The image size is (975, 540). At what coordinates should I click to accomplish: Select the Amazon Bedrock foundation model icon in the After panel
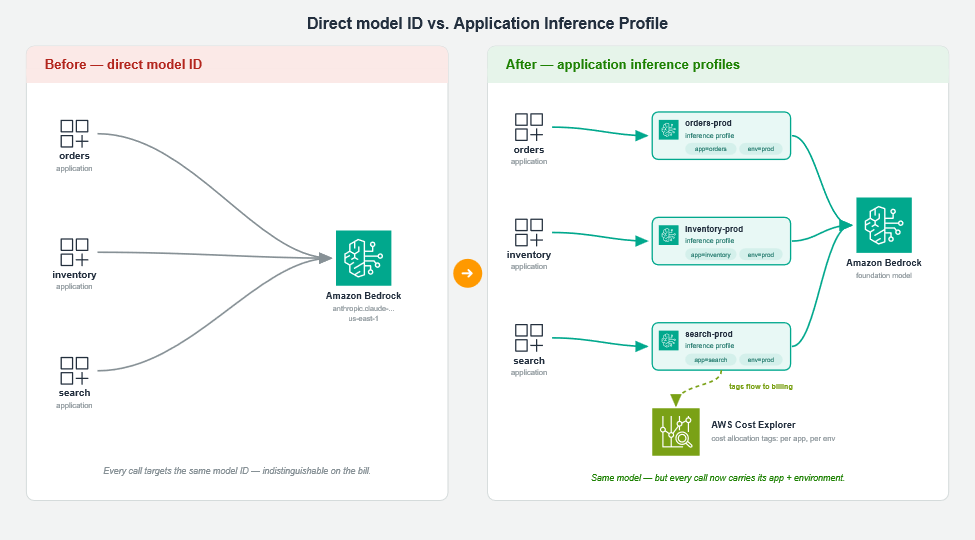click(x=884, y=225)
